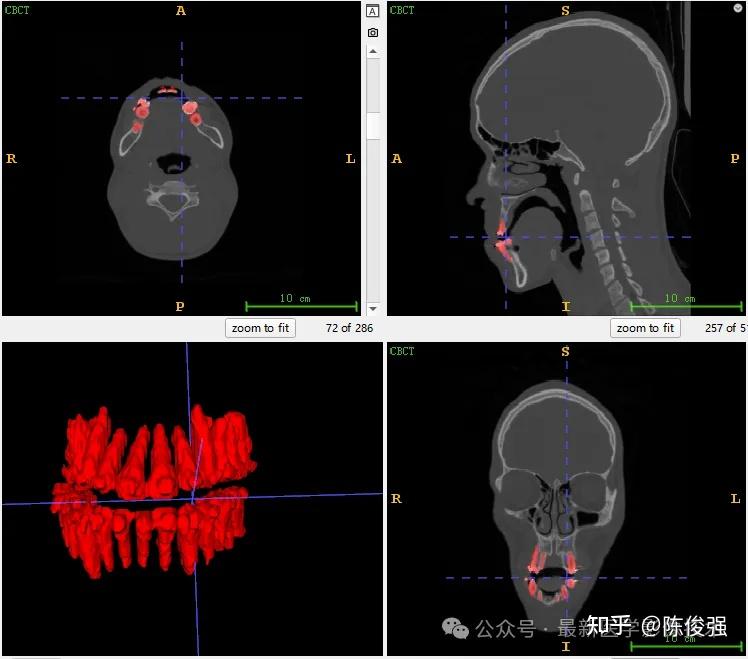Click the red 3D teeth model
This screenshot has width=748, height=659.
[x=154, y=492]
